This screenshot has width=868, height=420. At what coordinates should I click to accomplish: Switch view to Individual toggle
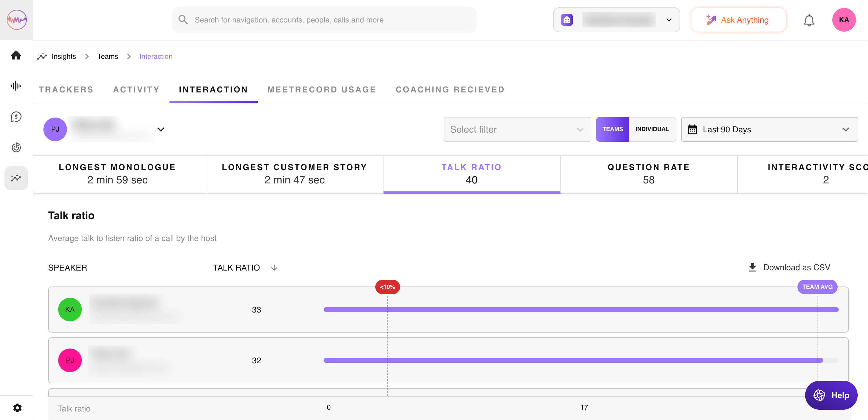pyautogui.click(x=652, y=129)
